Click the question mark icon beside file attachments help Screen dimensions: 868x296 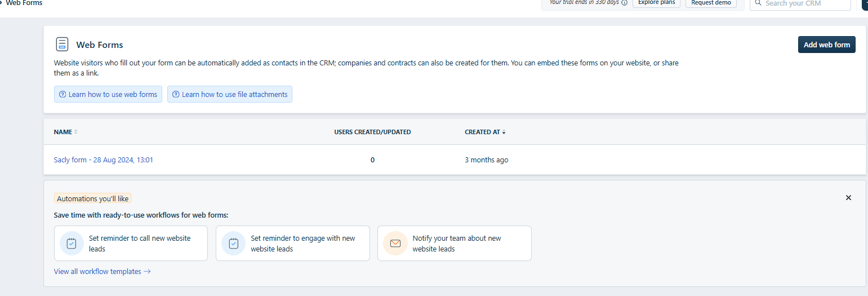176,95
